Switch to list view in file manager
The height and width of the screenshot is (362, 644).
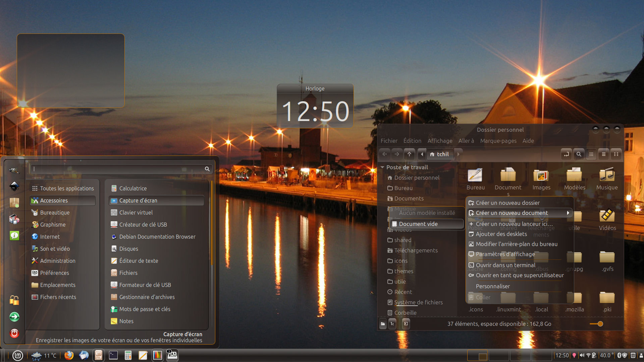[604, 154]
